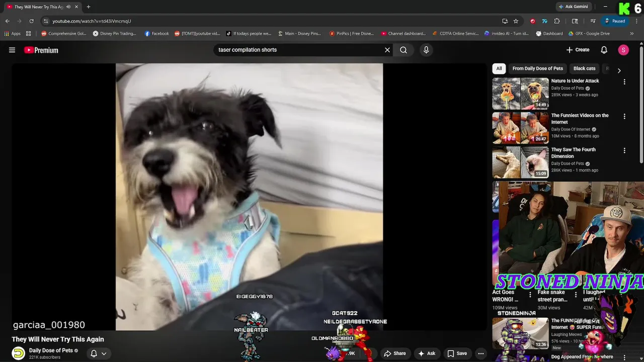Click the Create button
The height and width of the screenshot is (362, 644).
pyautogui.click(x=578, y=50)
